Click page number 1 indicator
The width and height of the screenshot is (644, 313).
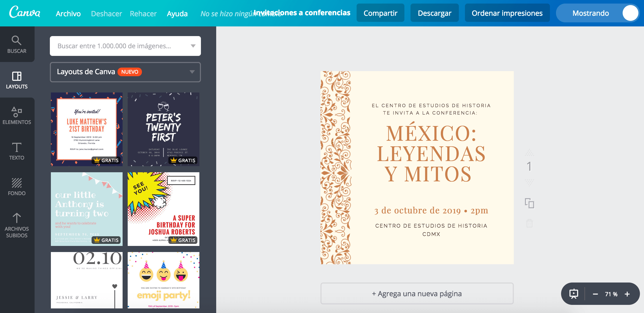click(530, 167)
